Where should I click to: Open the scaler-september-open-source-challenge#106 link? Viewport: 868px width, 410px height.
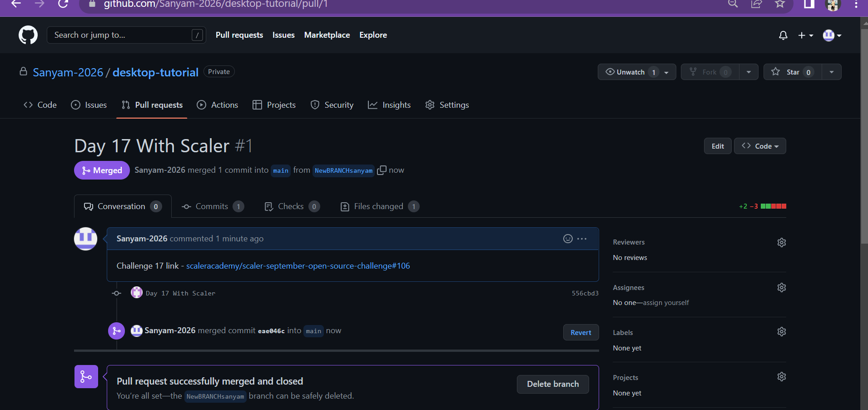298,266
